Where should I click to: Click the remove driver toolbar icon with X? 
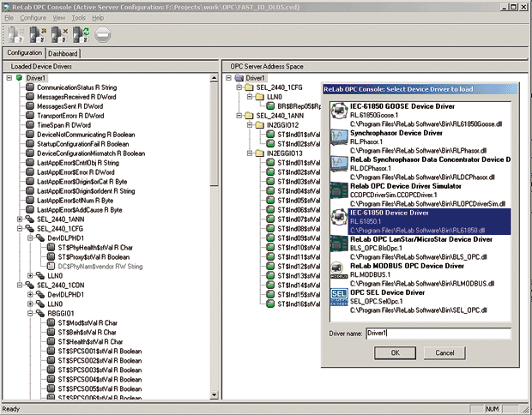(x=59, y=34)
